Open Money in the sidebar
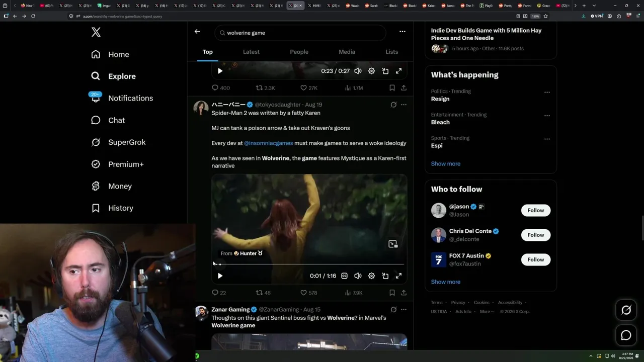 click(111, 186)
